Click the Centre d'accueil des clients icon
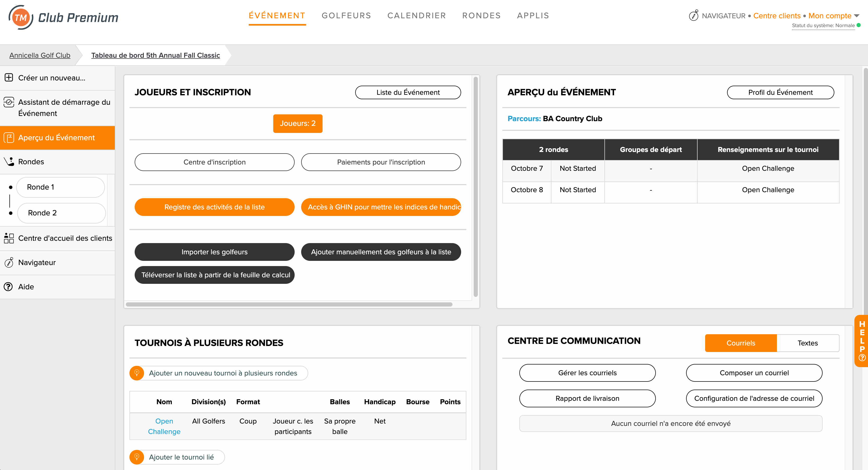868x470 pixels. coord(9,238)
